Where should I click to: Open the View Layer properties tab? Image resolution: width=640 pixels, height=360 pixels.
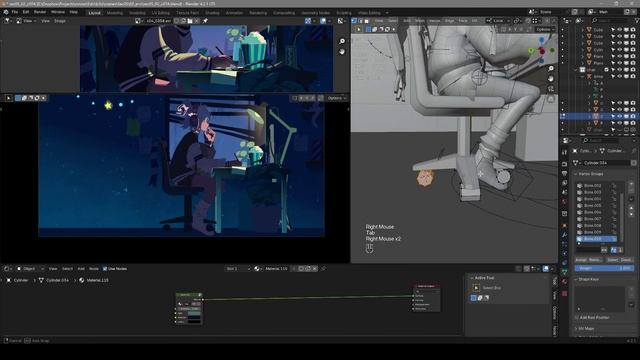coord(564,183)
